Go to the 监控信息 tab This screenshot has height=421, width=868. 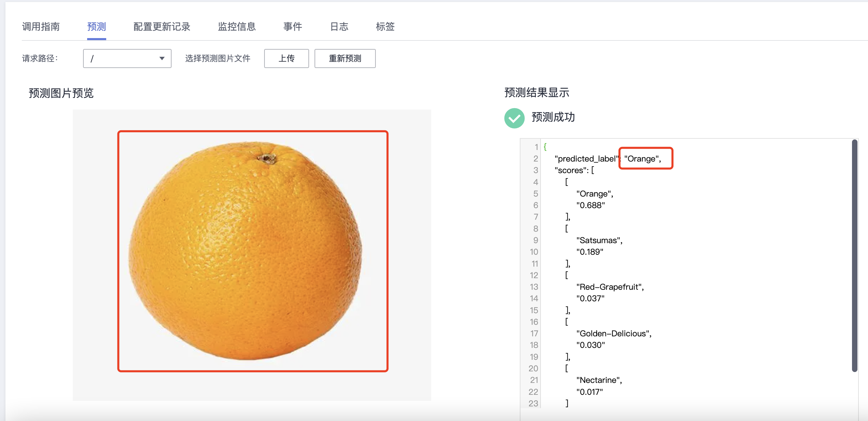point(237,27)
